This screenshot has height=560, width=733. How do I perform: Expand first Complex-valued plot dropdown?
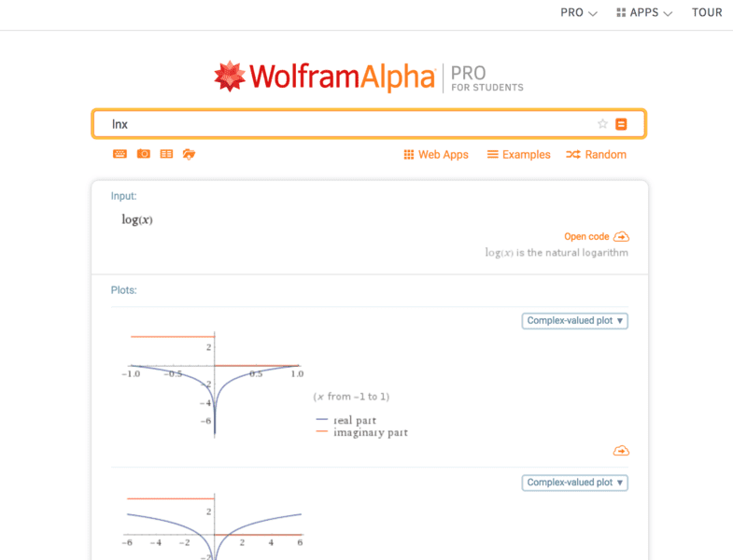[574, 321]
